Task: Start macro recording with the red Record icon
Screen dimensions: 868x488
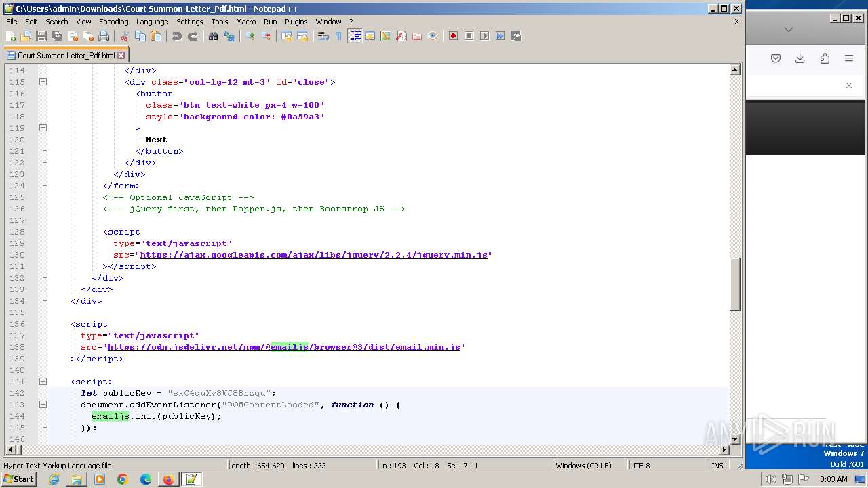Action: 454,36
